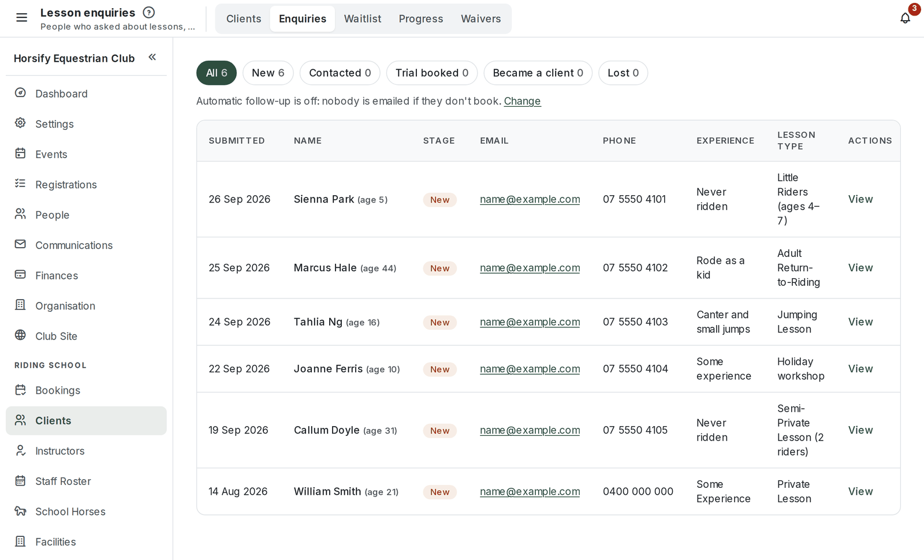Image resolution: width=924 pixels, height=560 pixels.
Task: Open Communications in sidebar
Action: 86,245
